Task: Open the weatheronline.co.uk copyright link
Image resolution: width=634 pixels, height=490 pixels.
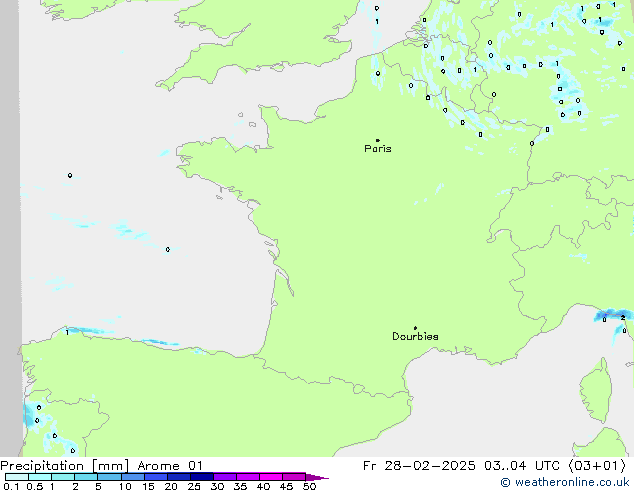Action: pyautogui.click(x=565, y=482)
